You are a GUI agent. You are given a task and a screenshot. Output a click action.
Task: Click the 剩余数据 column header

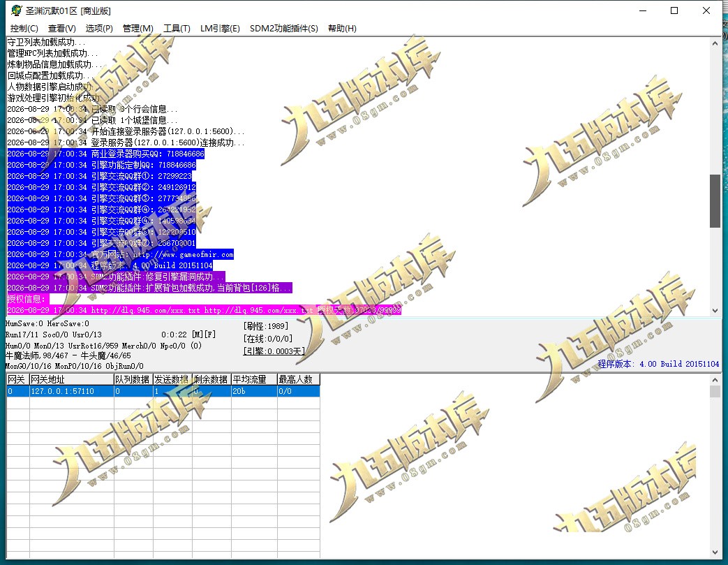point(211,379)
